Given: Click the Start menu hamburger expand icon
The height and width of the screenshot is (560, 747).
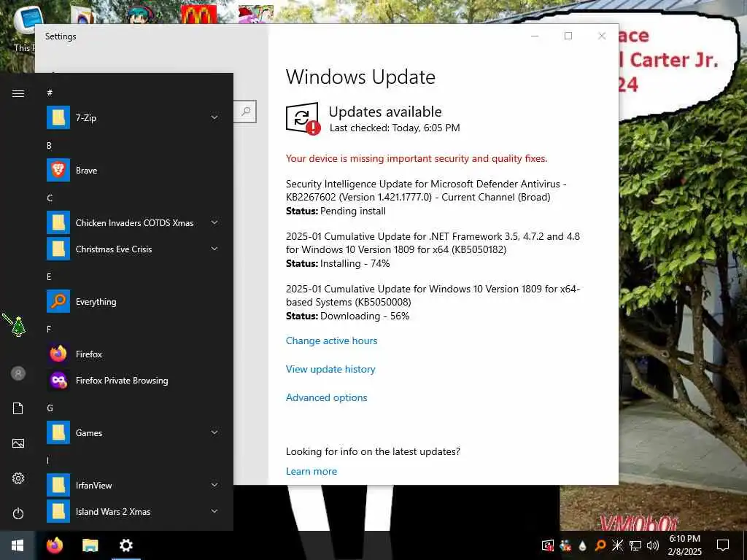Looking at the screenshot, I should click(x=18, y=93).
